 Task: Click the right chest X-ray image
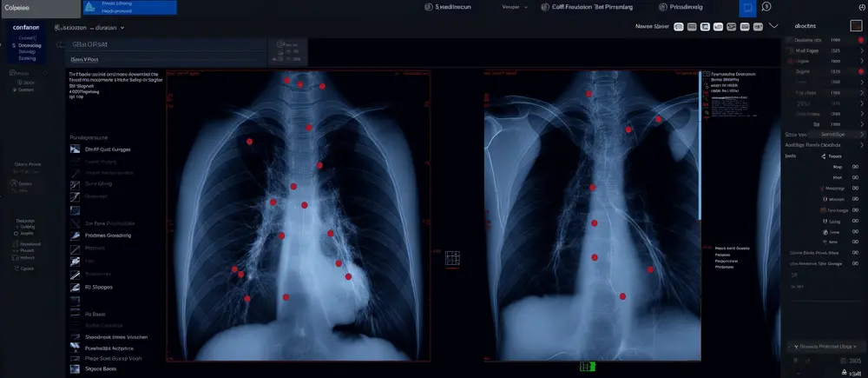(592, 216)
